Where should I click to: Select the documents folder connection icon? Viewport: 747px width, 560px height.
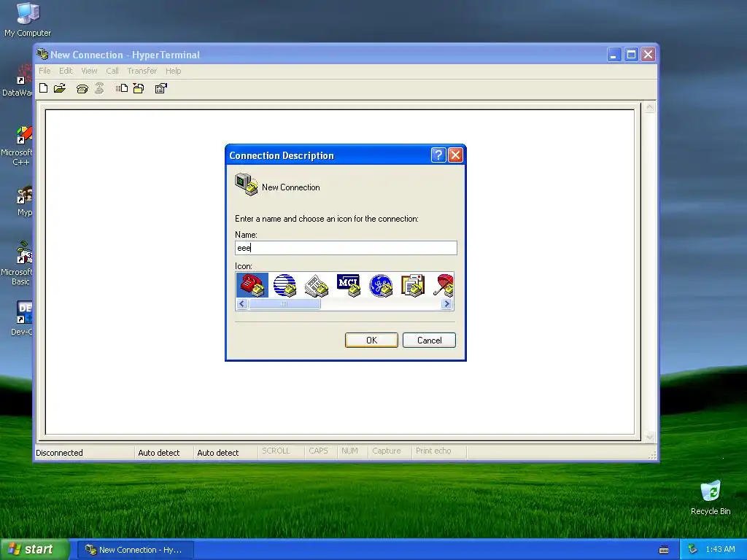click(413, 285)
